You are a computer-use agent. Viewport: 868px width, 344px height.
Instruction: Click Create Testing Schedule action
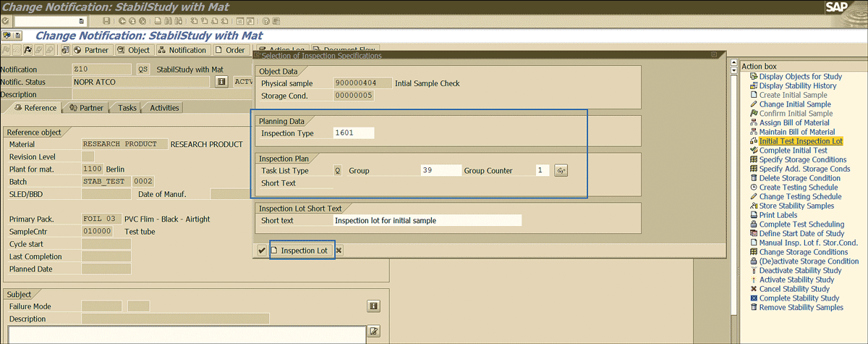coord(800,188)
